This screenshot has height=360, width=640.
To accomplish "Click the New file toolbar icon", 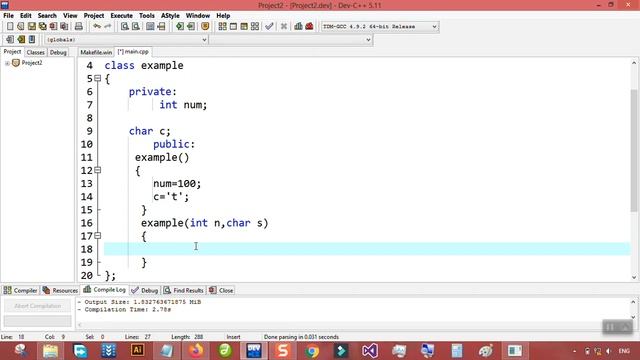I will point(10,27).
